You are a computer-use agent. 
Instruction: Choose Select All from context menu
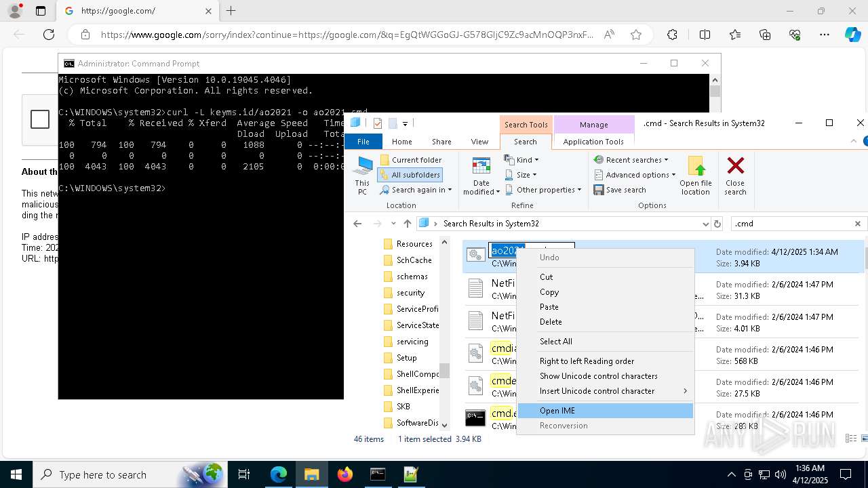tap(606, 342)
